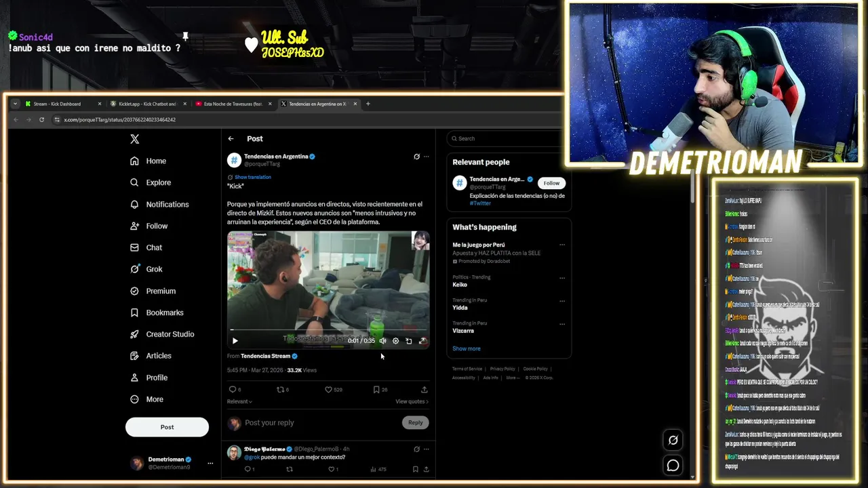868x488 pixels.
Task: Open View quotes
Action: [x=412, y=401]
